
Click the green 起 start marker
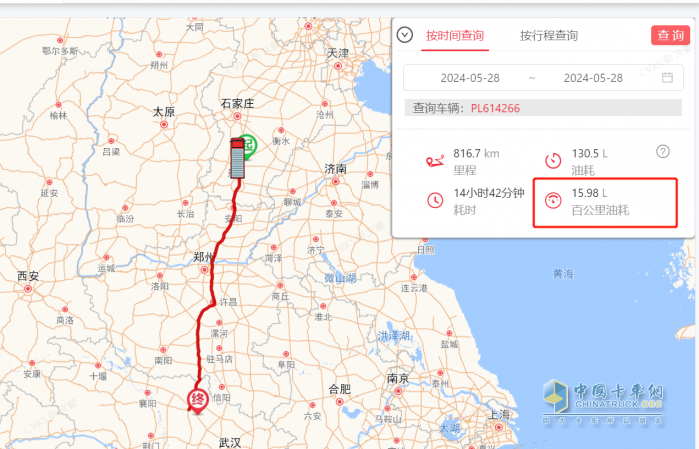(248, 146)
